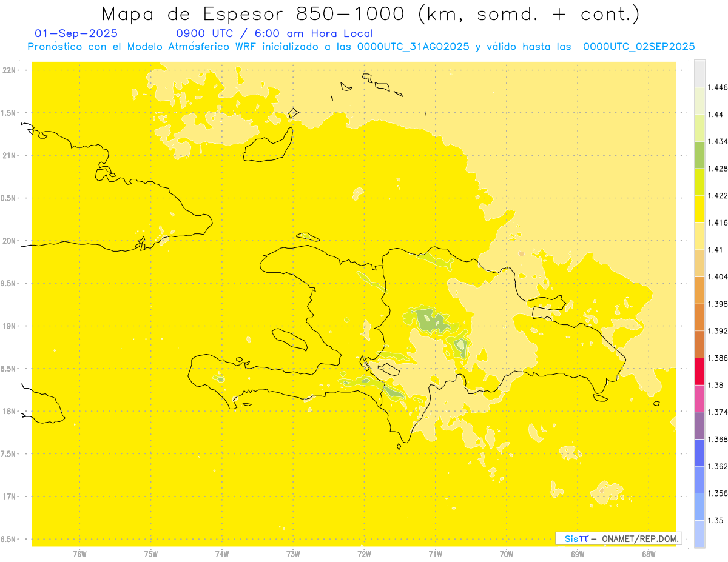Viewport: 728px width, 562px height.
Task: Click the '1.41' colorbar value
Action: [716, 250]
